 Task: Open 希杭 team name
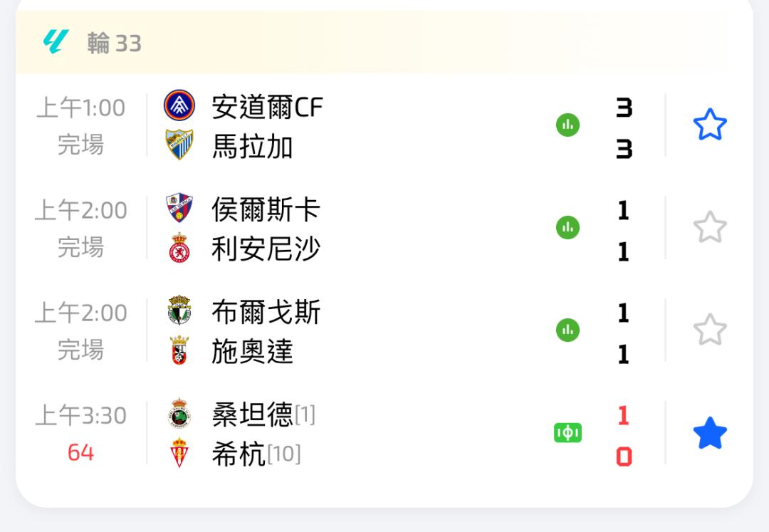(239, 454)
